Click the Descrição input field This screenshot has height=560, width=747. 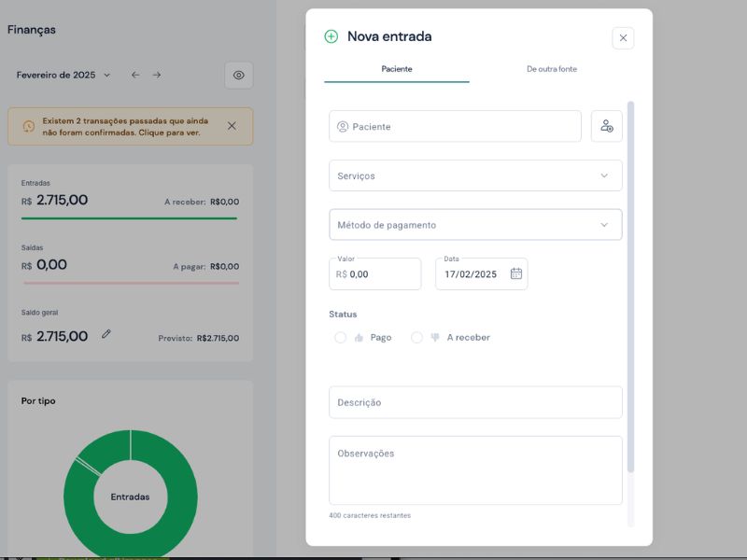[x=475, y=402]
